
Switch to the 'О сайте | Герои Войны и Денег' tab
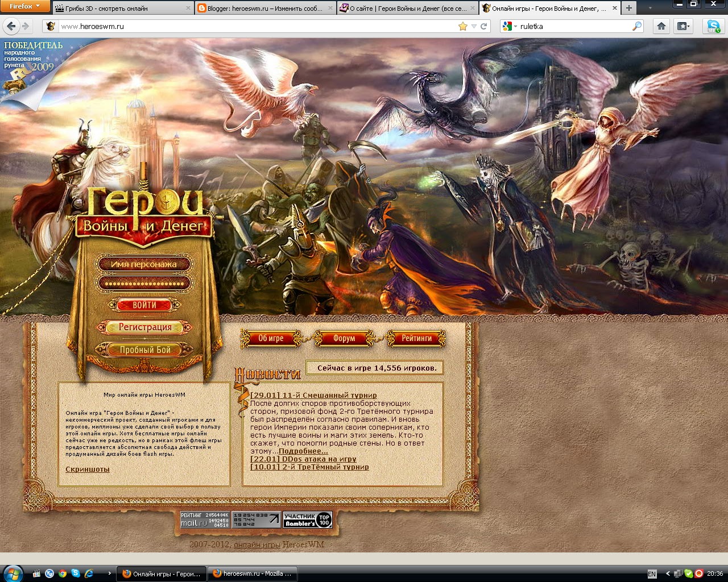point(408,9)
